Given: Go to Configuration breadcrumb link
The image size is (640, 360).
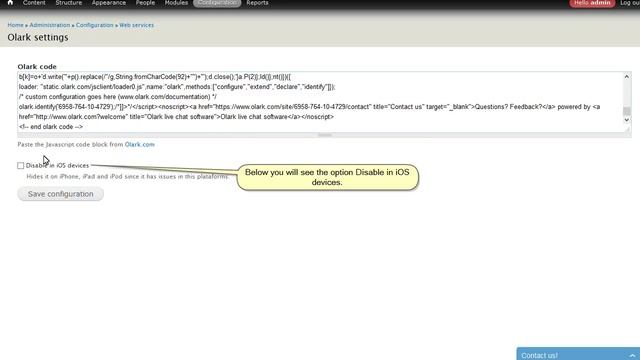Looking at the screenshot, I should pyautogui.click(x=95, y=25).
